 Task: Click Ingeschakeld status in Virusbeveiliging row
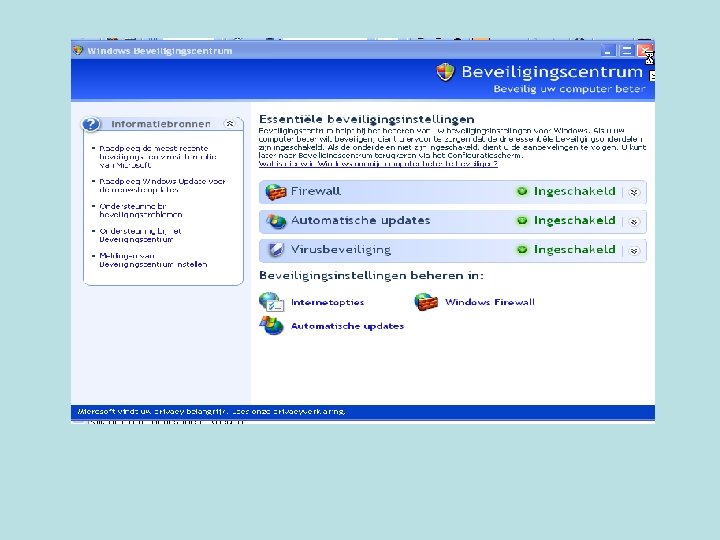574,250
